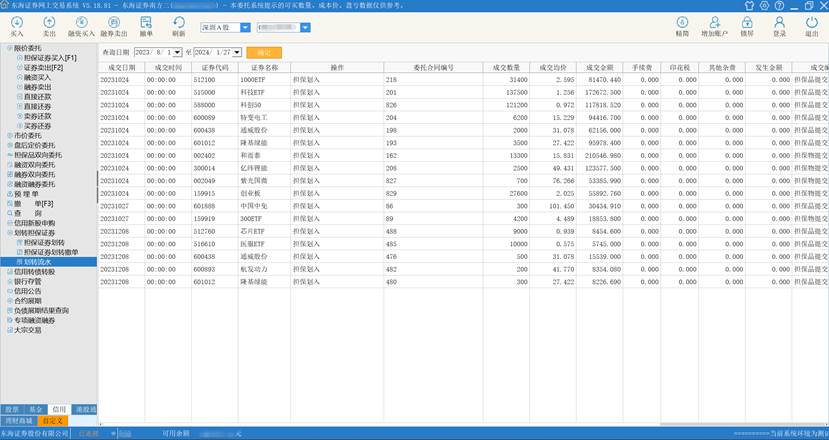Expand the 融资融券委托 tree node
The image size is (829, 440).
[10, 184]
